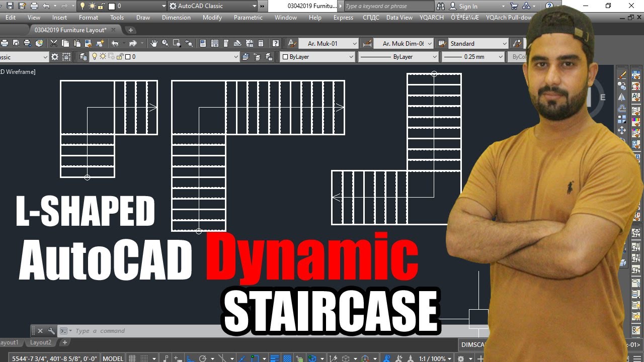This screenshot has height=362, width=644.
Task: Close the Furniture Layout drawing tab
Action: pos(114,30)
